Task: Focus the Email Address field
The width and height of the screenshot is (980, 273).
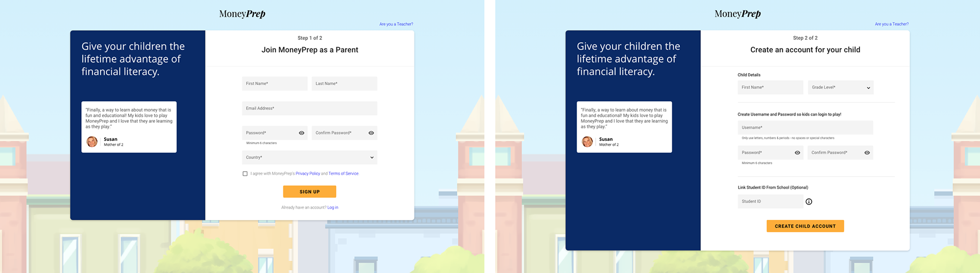Action: (309, 108)
